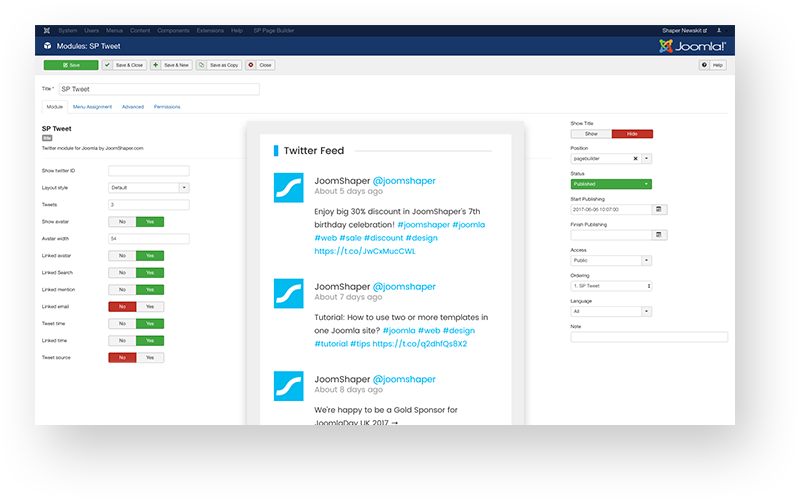The height and width of the screenshot is (498, 798).
Task: Open the Users menu
Action: click(x=92, y=31)
